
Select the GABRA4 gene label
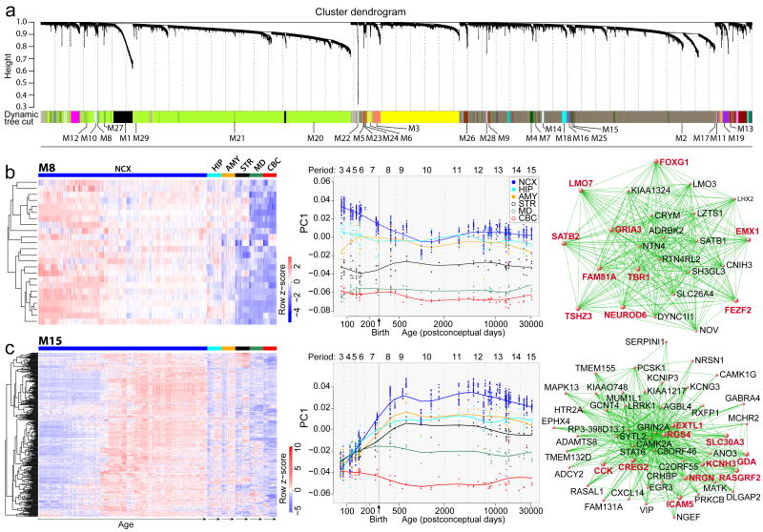(742, 399)
